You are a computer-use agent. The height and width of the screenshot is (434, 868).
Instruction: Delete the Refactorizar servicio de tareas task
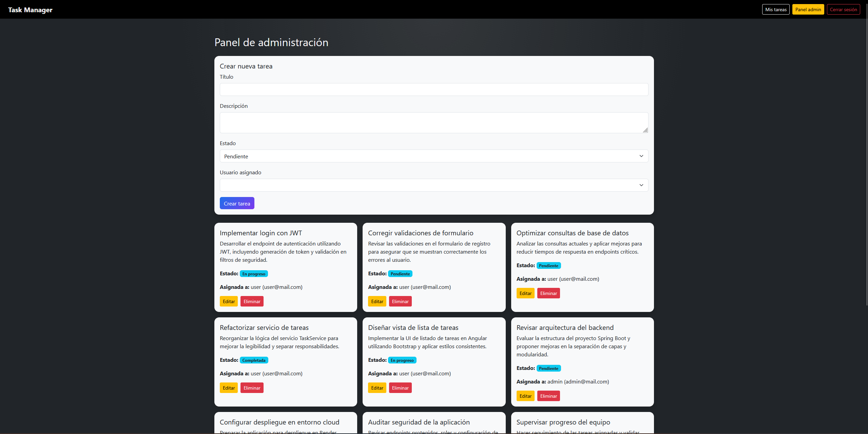pyautogui.click(x=252, y=388)
